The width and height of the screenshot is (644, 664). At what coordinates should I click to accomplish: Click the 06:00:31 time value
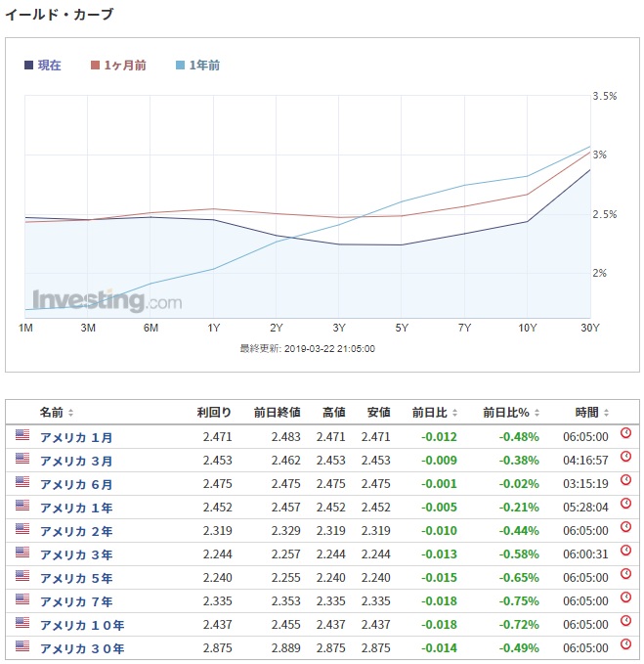click(x=585, y=554)
